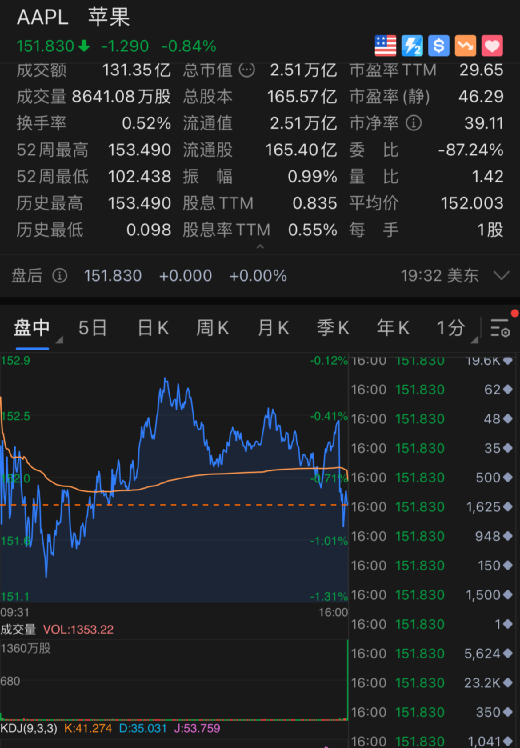520x748 pixels.
Task: Tap the intraday price chart peak
Action: coord(166,381)
